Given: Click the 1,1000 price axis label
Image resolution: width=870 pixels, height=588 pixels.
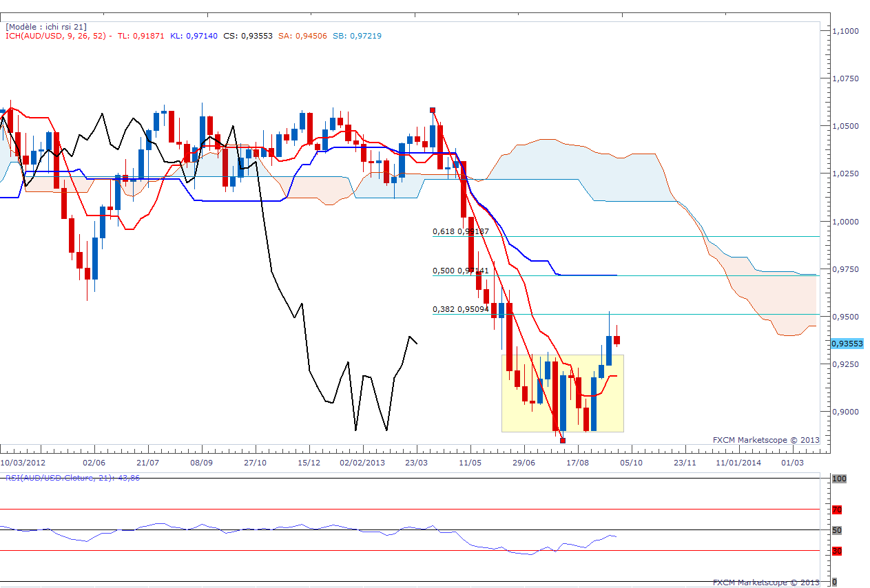Looking at the screenshot, I should (x=845, y=31).
